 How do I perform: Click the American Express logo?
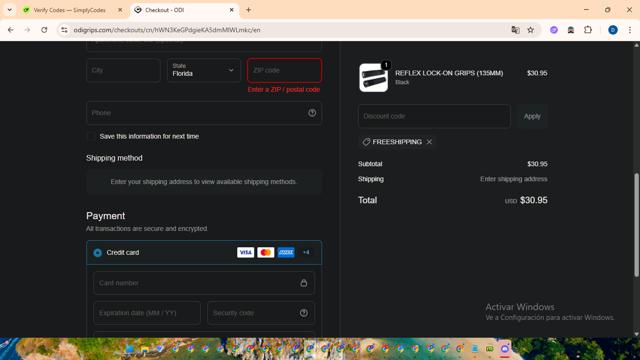click(x=286, y=252)
